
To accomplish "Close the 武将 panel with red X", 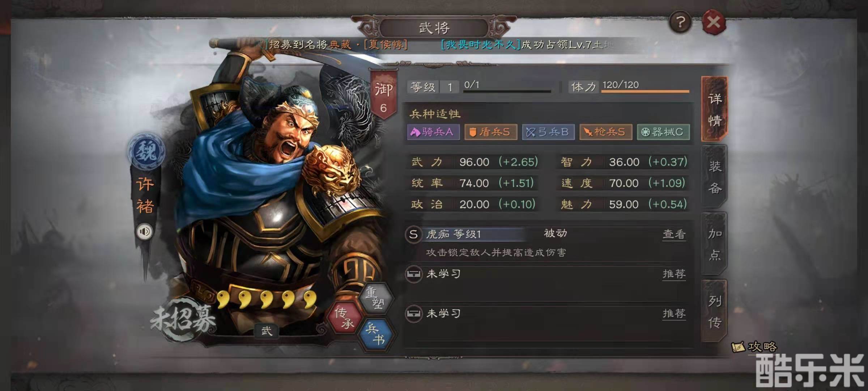I will point(714,22).
